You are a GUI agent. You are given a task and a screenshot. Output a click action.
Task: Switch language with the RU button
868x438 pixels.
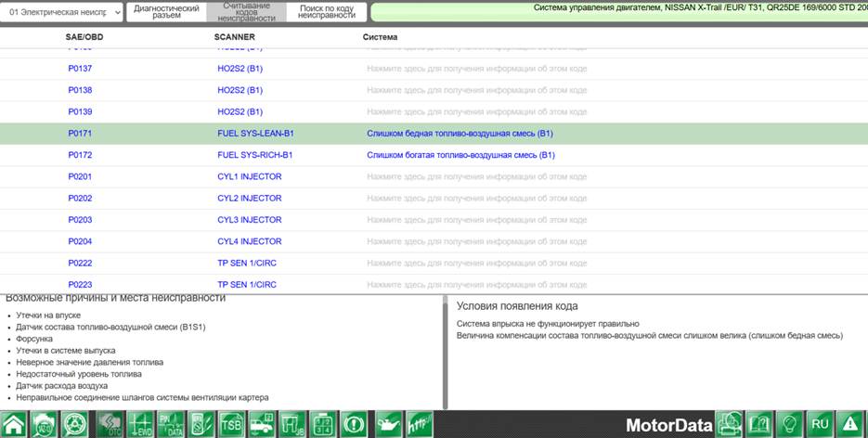(820, 424)
